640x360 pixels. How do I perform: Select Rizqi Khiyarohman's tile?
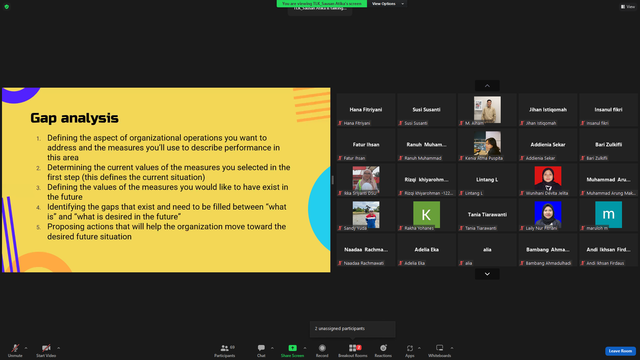tap(426, 180)
